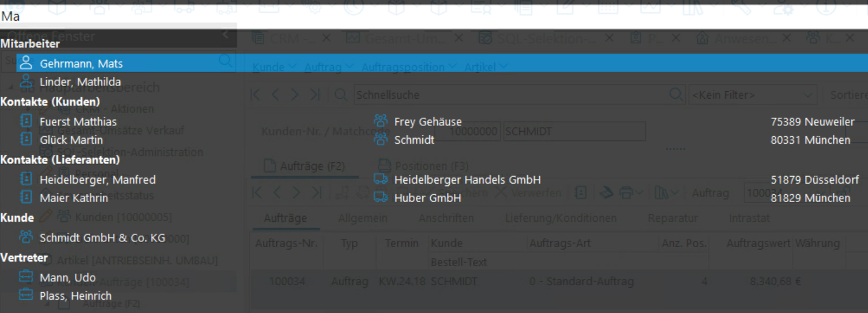Click the employee icon beside Gehrmann, Mats
The height and width of the screenshot is (313, 868).
click(26, 64)
